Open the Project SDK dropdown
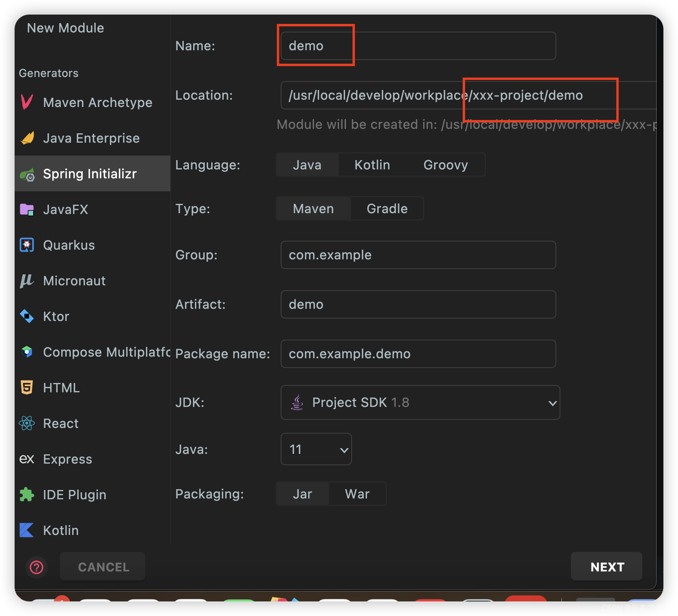 [x=420, y=402]
